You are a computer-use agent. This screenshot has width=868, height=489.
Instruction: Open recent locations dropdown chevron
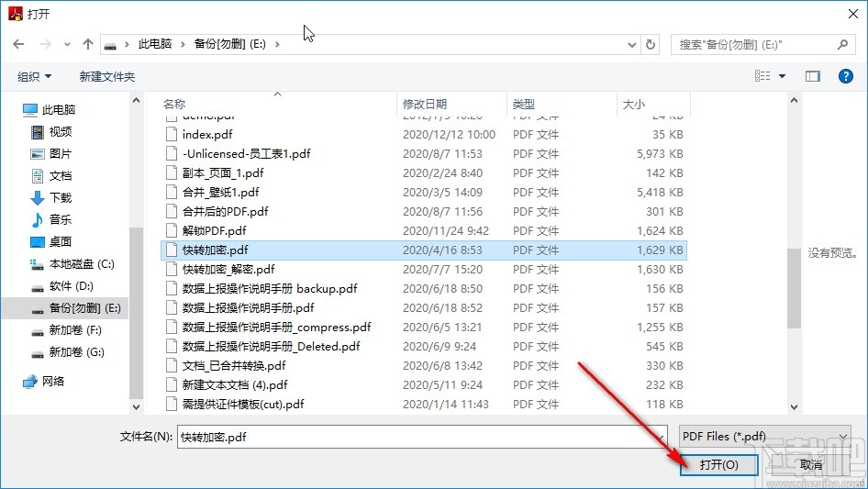tap(67, 44)
